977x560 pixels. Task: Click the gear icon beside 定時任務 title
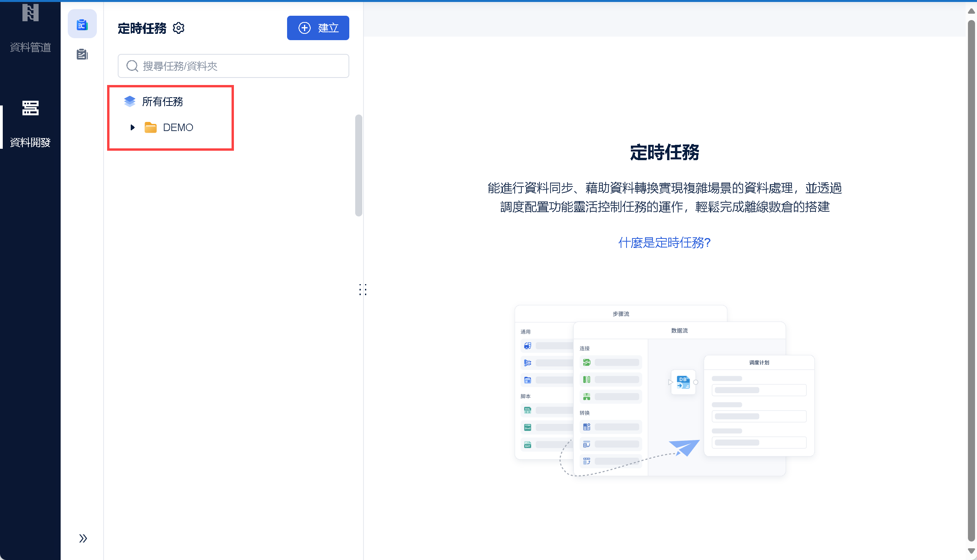coord(178,28)
